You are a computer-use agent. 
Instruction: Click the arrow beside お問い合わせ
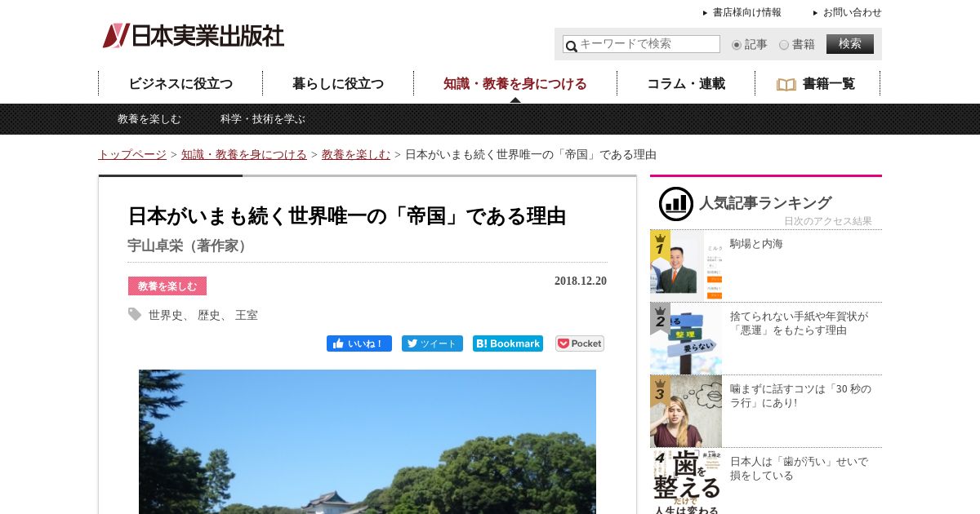tap(816, 12)
